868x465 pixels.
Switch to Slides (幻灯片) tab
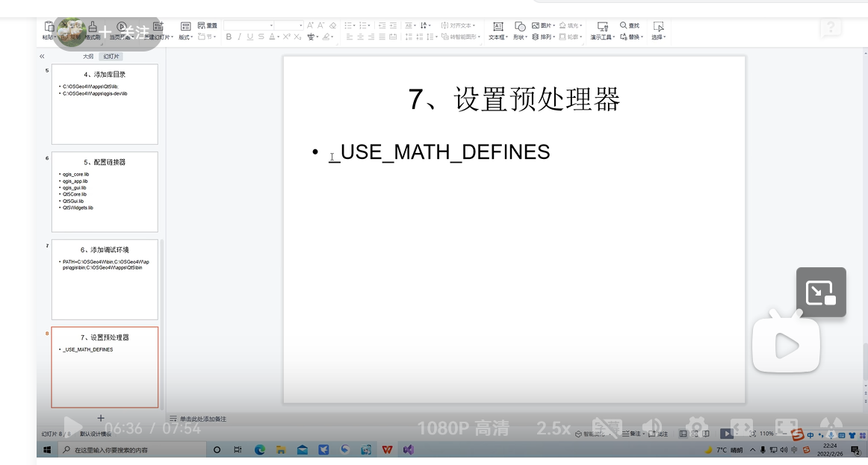[x=111, y=57]
